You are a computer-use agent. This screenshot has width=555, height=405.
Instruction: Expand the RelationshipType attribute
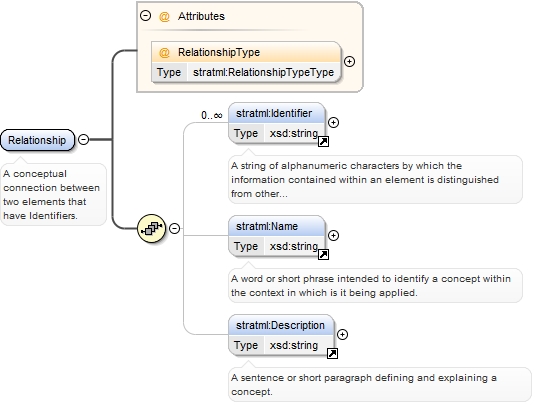pyautogui.click(x=349, y=62)
